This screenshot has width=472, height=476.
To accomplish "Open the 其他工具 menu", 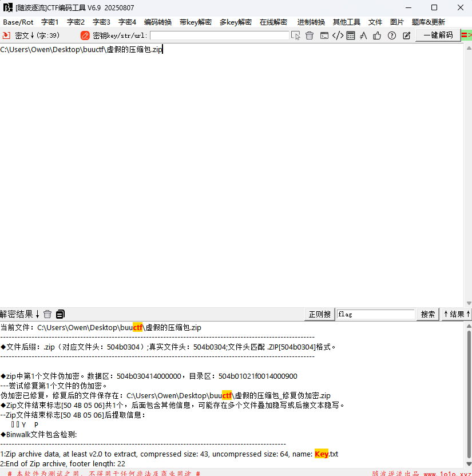I will point(347,22).
